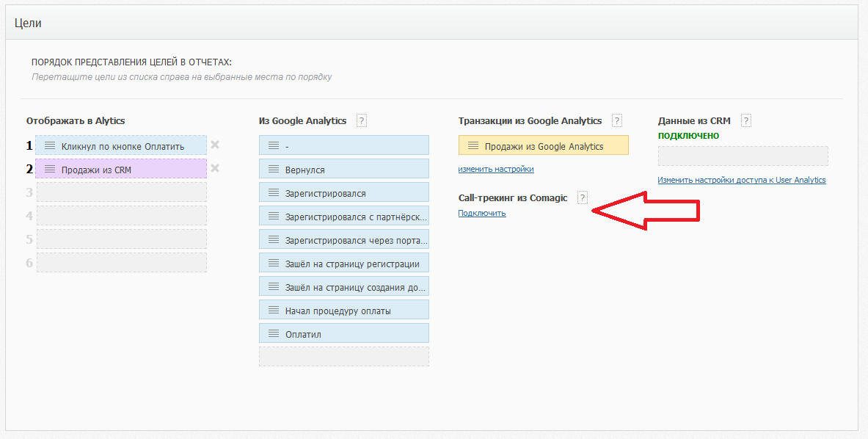Click drag handle of Зарегистрировался goal
This screenshot has height=439, width=868.
273,193
